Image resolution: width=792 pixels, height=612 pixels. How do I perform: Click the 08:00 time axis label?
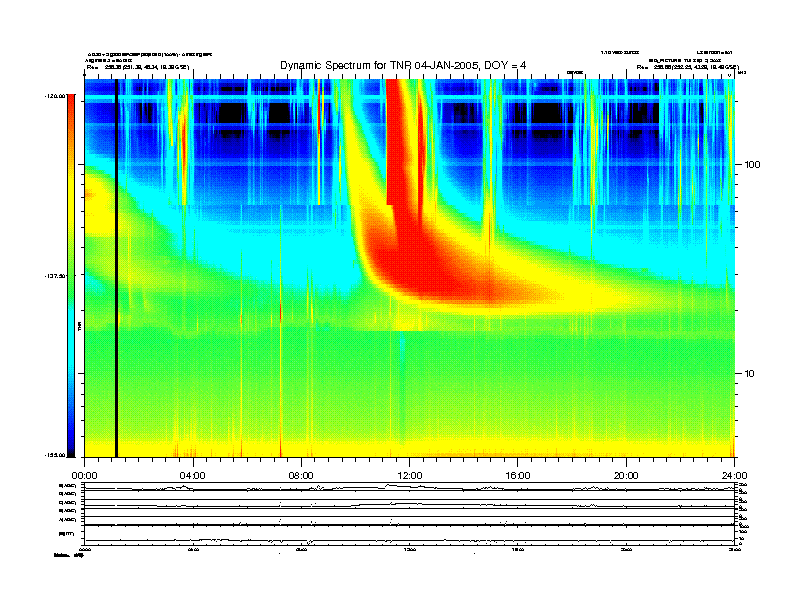click(x=301, y=476)
